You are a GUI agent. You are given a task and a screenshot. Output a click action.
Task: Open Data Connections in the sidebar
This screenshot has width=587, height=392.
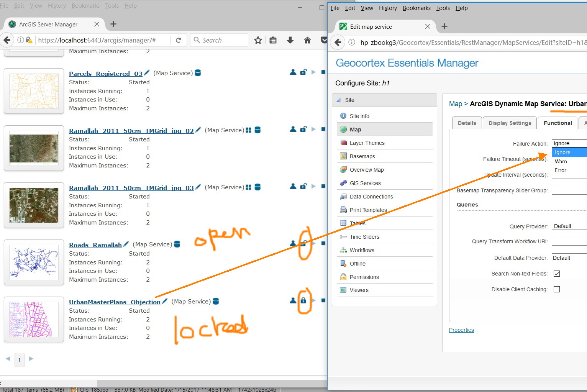pyautogui.click(x=385, y=197)
